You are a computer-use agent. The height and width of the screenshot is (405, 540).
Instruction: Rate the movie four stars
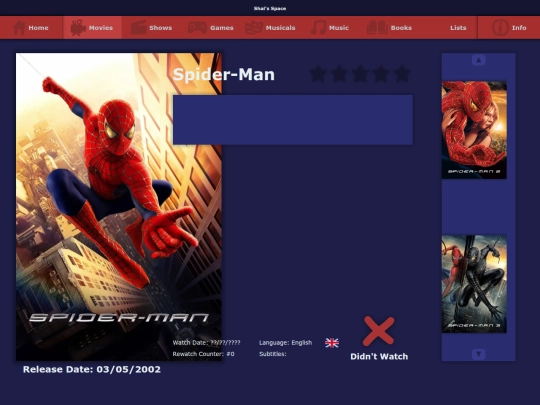click(x=381, y=74)
